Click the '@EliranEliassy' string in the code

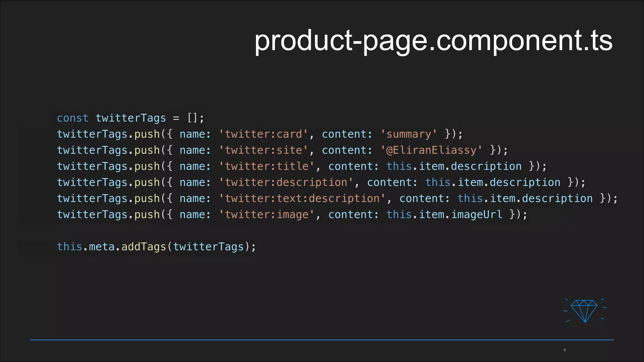[431, 150]
